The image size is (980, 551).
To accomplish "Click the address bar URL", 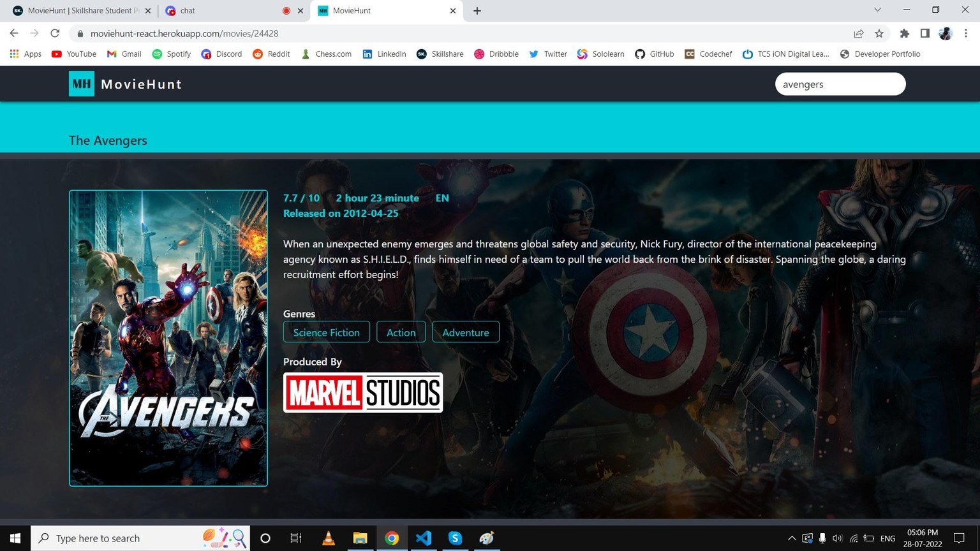I will click(184, 34).
